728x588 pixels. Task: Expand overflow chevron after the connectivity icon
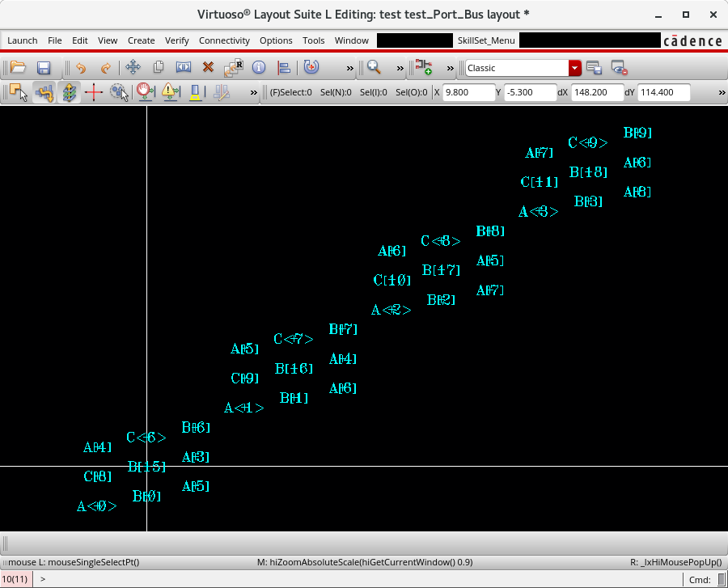451,68
